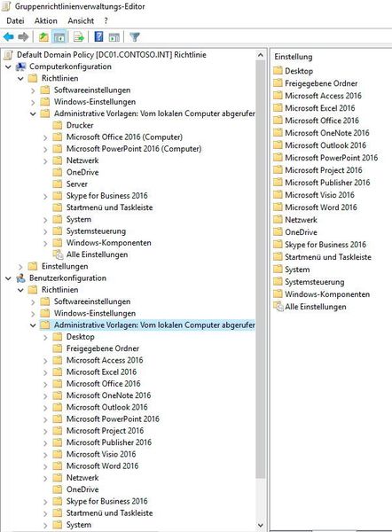Expand the Einstellungen node under Computerkonfiguration
Image resolution: width=392 pixels, height=532 pixels.
20,267
